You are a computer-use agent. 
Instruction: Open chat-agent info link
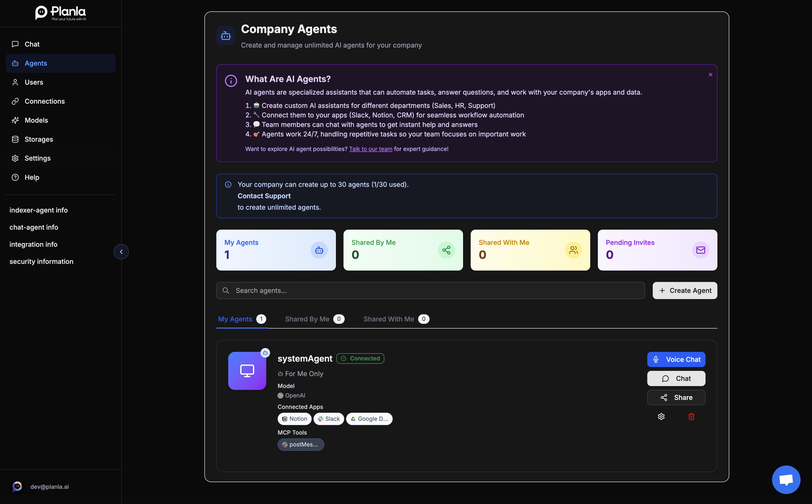tap(34, 227)
